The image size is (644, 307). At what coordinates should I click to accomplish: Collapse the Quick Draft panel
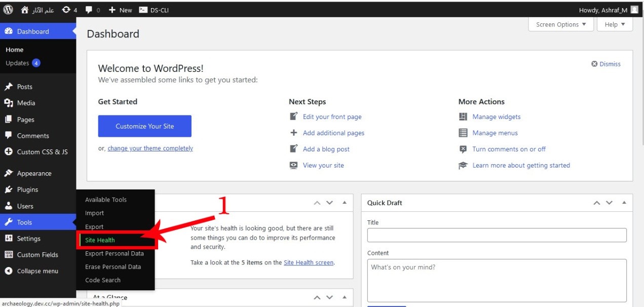624,203
